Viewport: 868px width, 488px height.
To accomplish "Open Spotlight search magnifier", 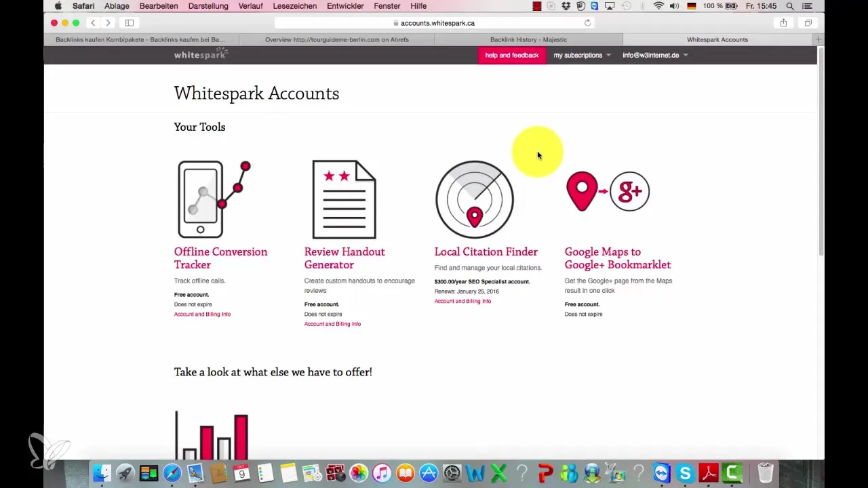I will point(790,6).
